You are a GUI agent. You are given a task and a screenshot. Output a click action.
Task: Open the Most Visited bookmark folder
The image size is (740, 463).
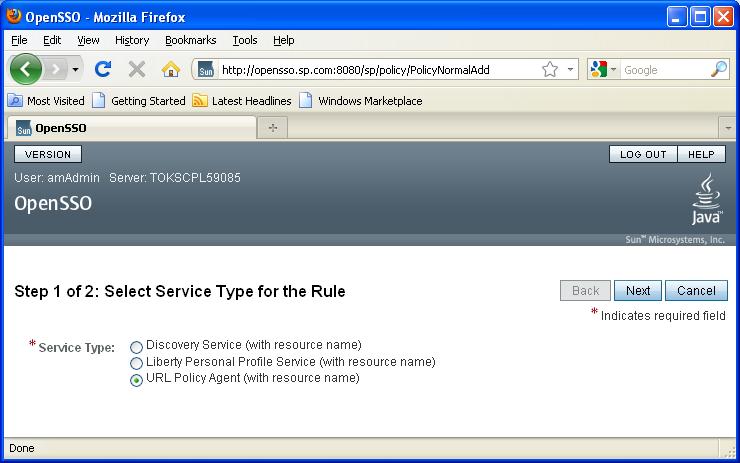pos(46,101)
